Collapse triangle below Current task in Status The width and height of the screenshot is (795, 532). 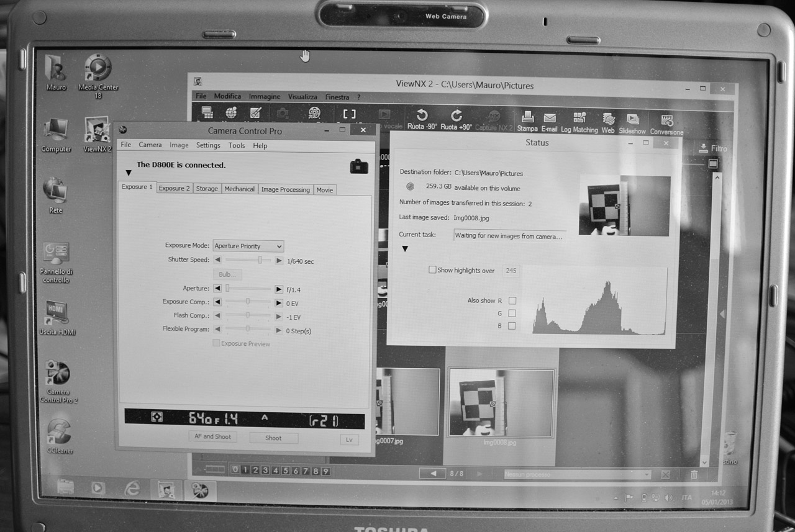(405, 249)
